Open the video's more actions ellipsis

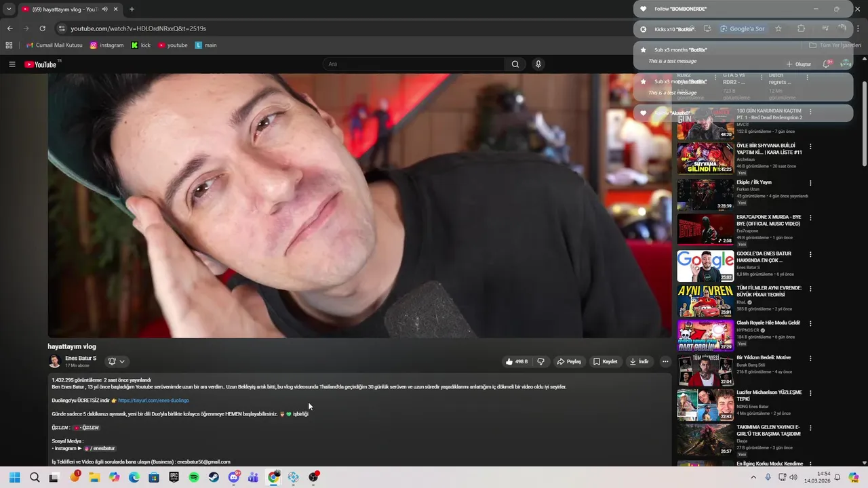(x=665, y=361)
